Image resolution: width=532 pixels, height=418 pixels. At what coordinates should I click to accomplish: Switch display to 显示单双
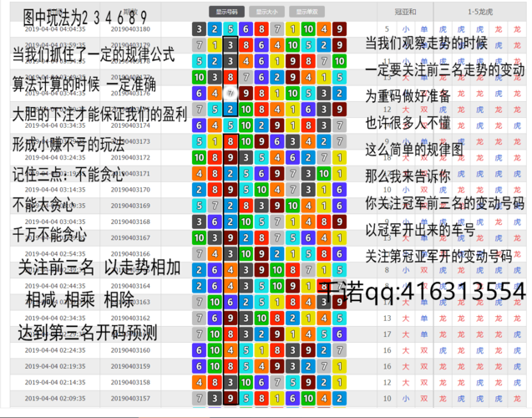pyautogui.click(x=307, y=12)
